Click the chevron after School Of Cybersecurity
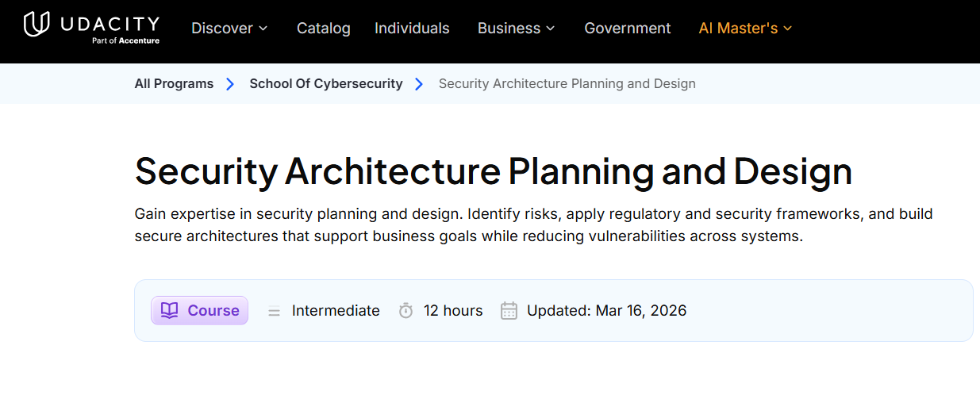 click(419, 84)
